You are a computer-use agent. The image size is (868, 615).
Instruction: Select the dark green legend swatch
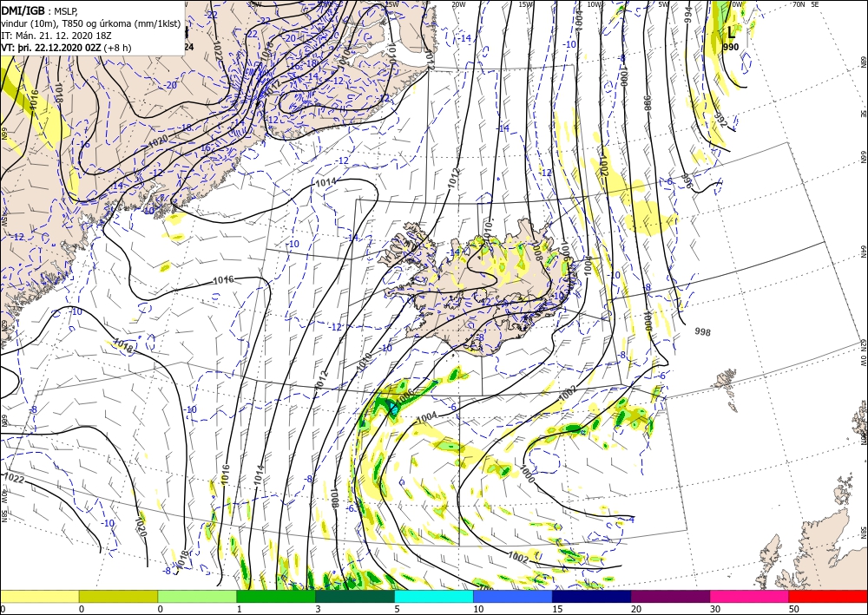(355, 596)
